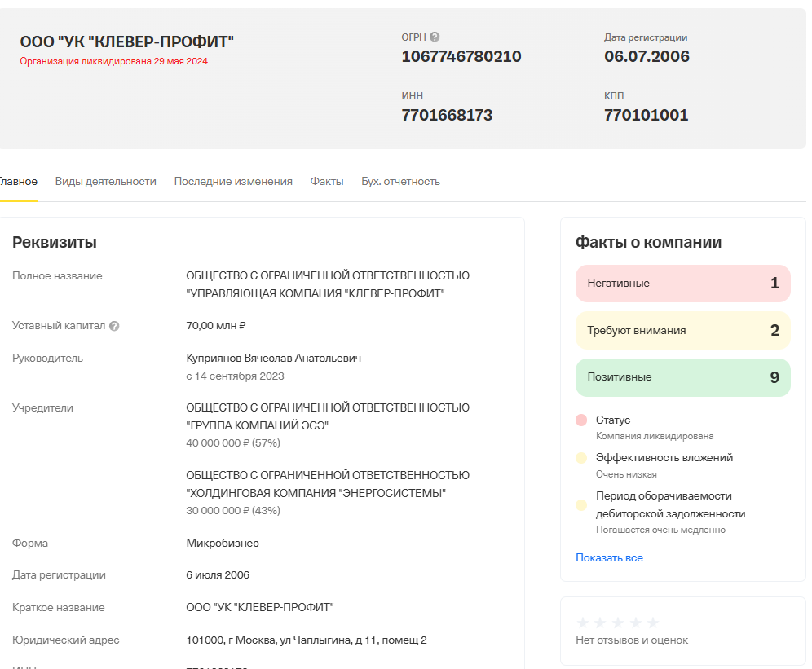This screenshot has width=812, height=669.
Task: Switch to the Виды деятельности tab
Action: tap(104, 181)
